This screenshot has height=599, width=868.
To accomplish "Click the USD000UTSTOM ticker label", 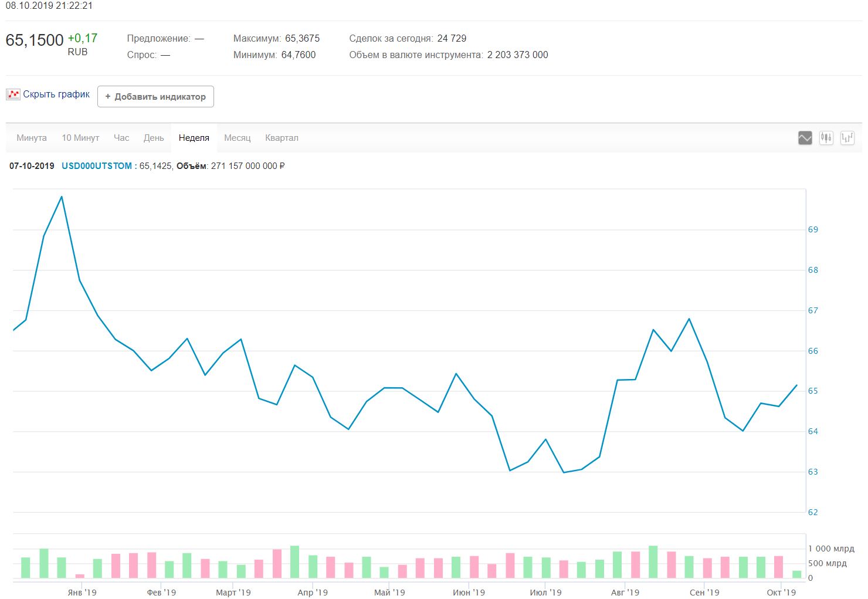I will (97, 166).
